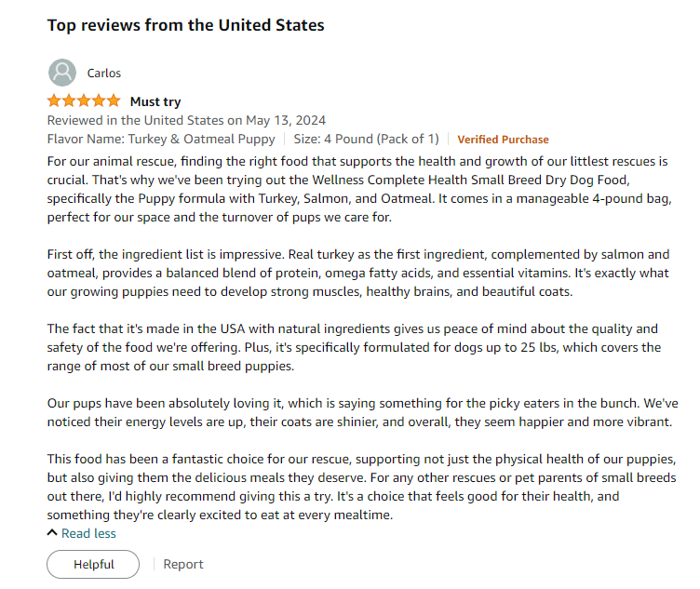Click the paragraph beginning "For our animal rescue"

tap(359, 189)
